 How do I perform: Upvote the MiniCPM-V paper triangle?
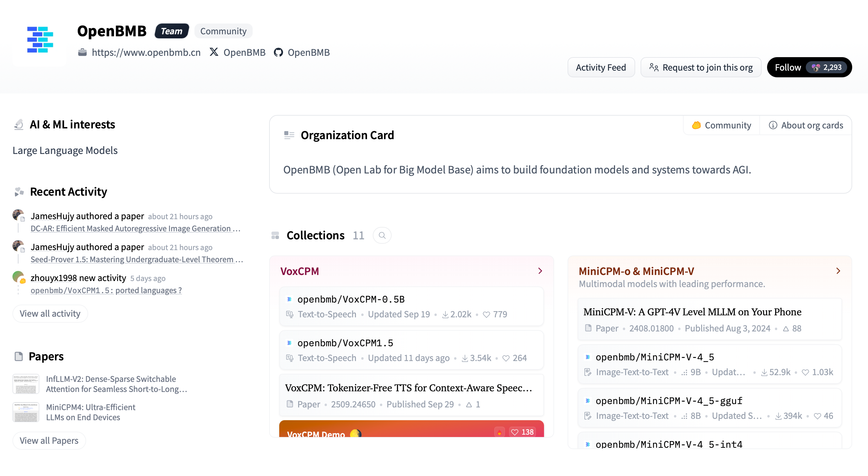pos(786,328)
